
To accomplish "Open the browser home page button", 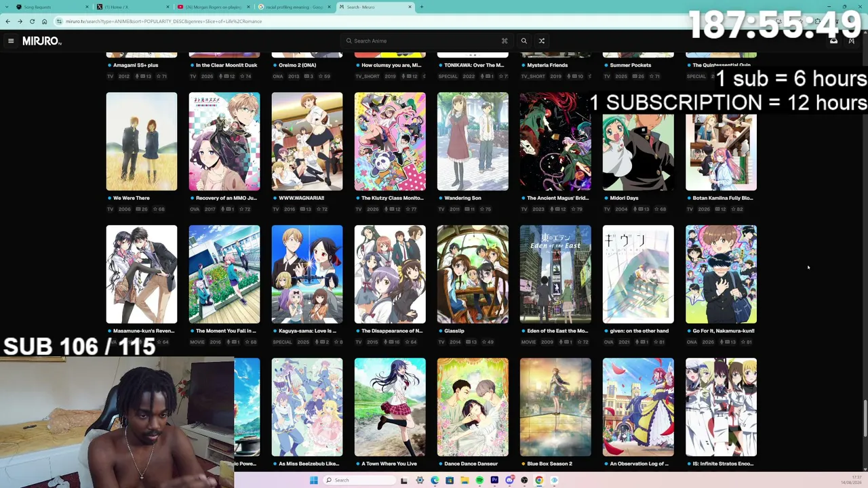I will (x=45, y=21).
